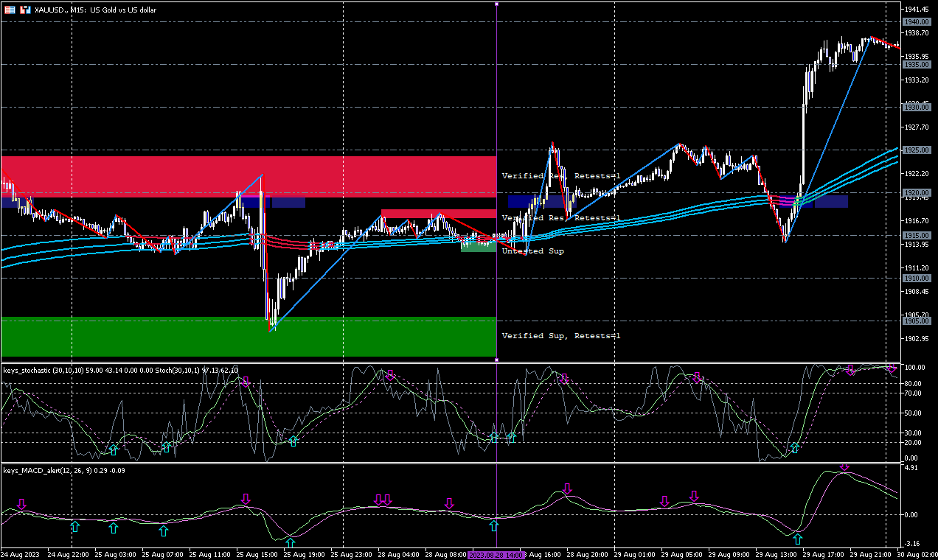
Task: Click the 80.00 stochastic scale value
Action: click(914, 383)
